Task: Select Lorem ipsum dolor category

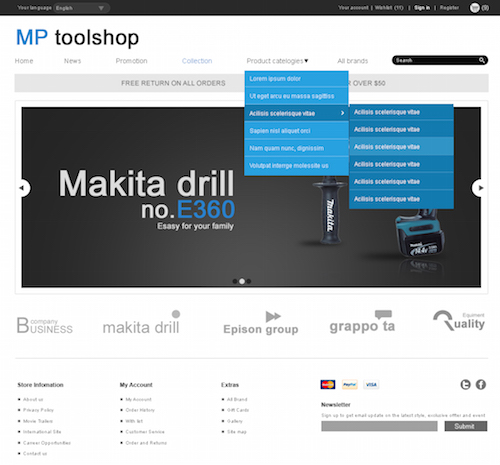Action: point(296,79)
